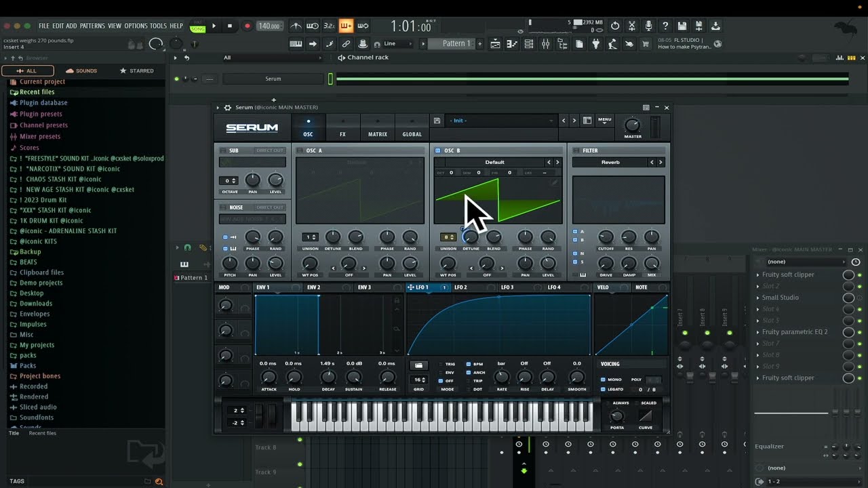Click the link chain toolbar icon
The image size is (868, 488).
click(x=346, y=43)
